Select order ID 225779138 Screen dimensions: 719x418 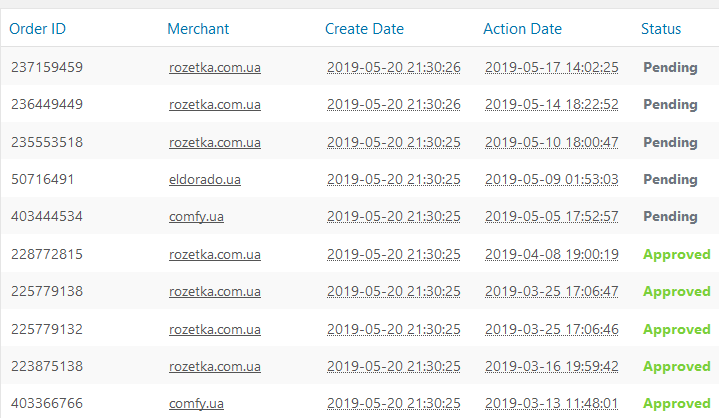point(47,292)
